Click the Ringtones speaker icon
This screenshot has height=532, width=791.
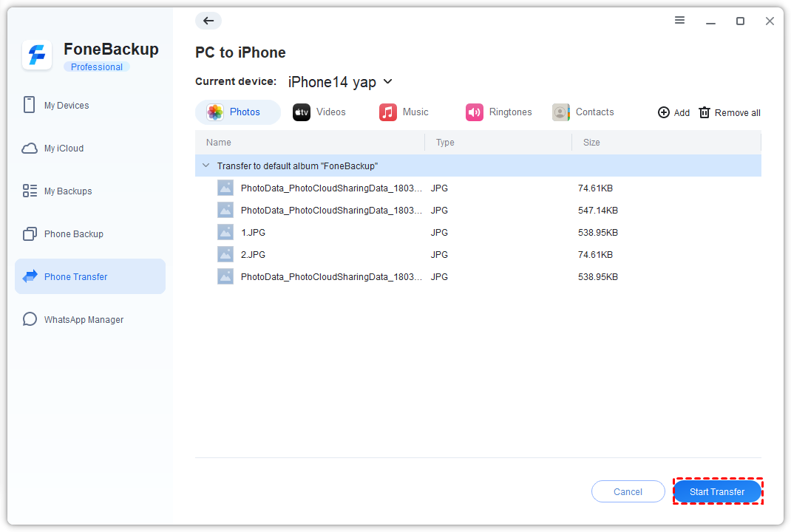474,112
